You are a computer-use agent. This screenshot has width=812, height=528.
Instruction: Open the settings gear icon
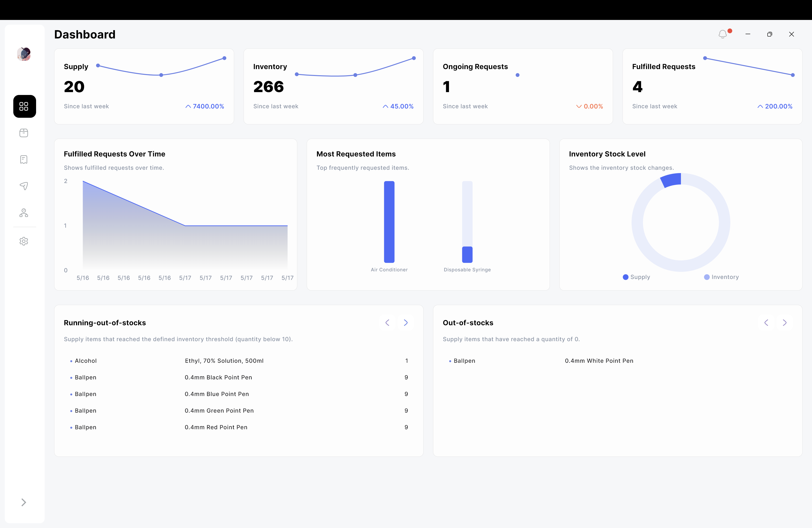tap(24, 241)
